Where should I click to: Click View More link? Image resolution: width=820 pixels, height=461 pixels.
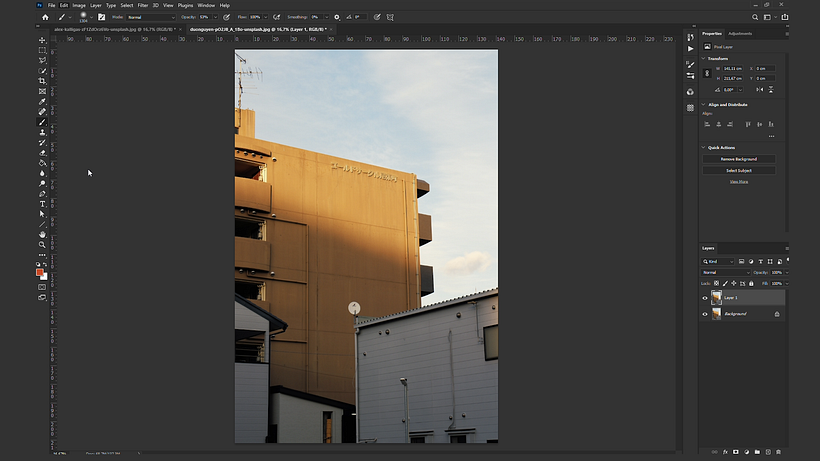click(x=739, y=181)
